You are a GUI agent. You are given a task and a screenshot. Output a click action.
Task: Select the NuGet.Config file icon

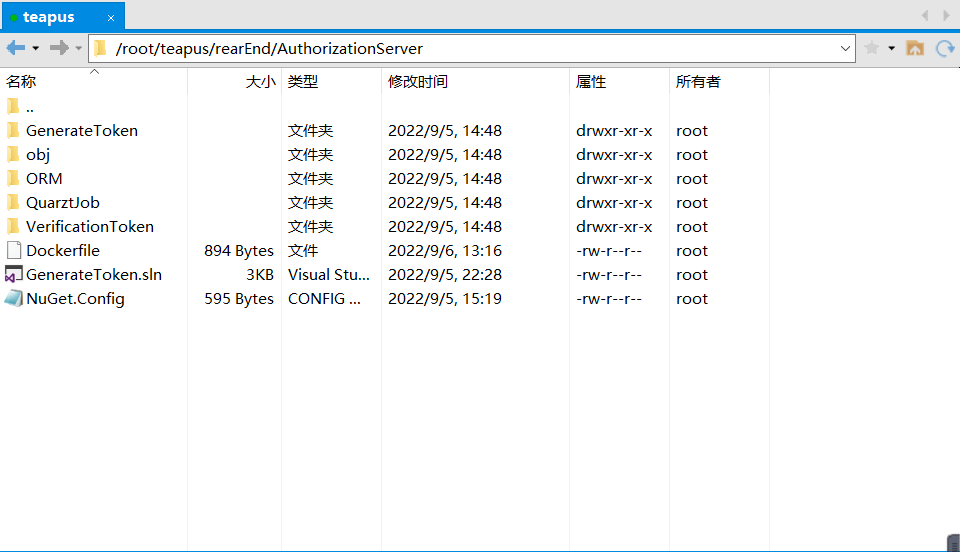[x=13, y=298]
